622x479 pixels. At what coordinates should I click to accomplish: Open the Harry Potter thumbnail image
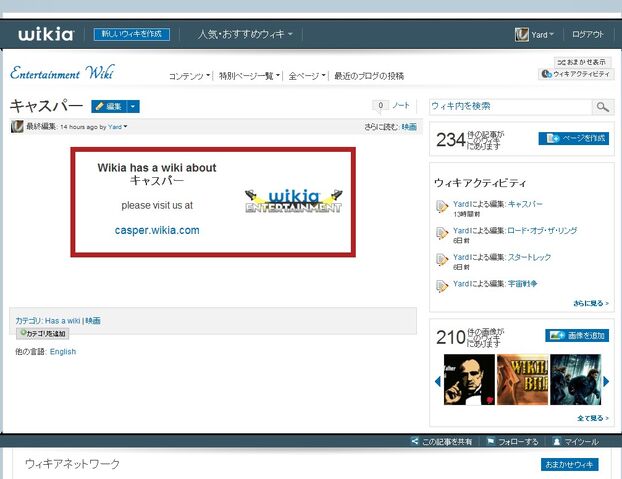(x=576, y=379)
